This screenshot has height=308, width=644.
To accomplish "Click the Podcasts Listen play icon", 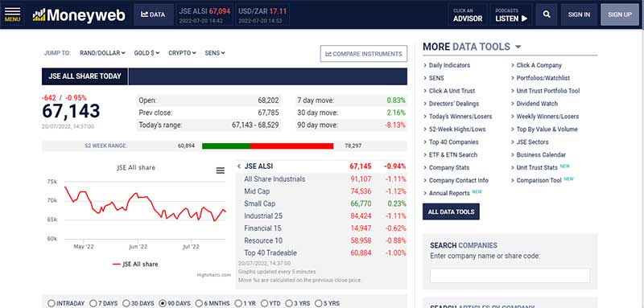I will tap(524, 18).
